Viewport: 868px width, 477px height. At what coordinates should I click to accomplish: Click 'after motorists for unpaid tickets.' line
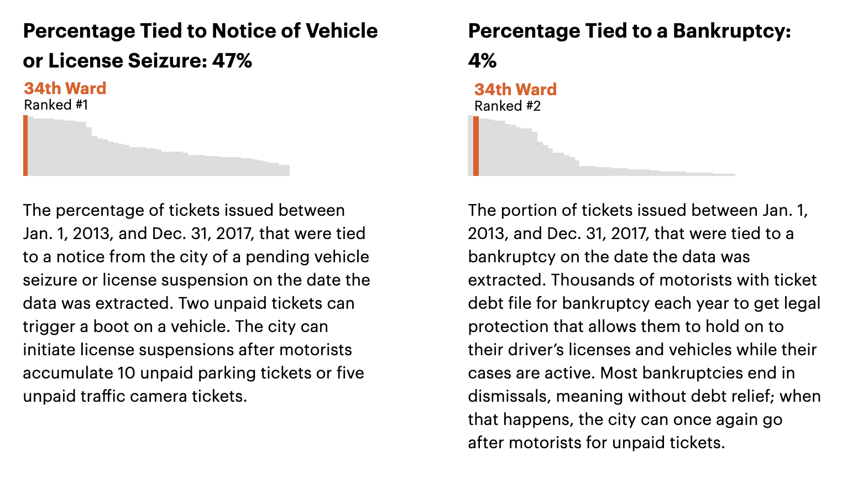tap(596, 443)
